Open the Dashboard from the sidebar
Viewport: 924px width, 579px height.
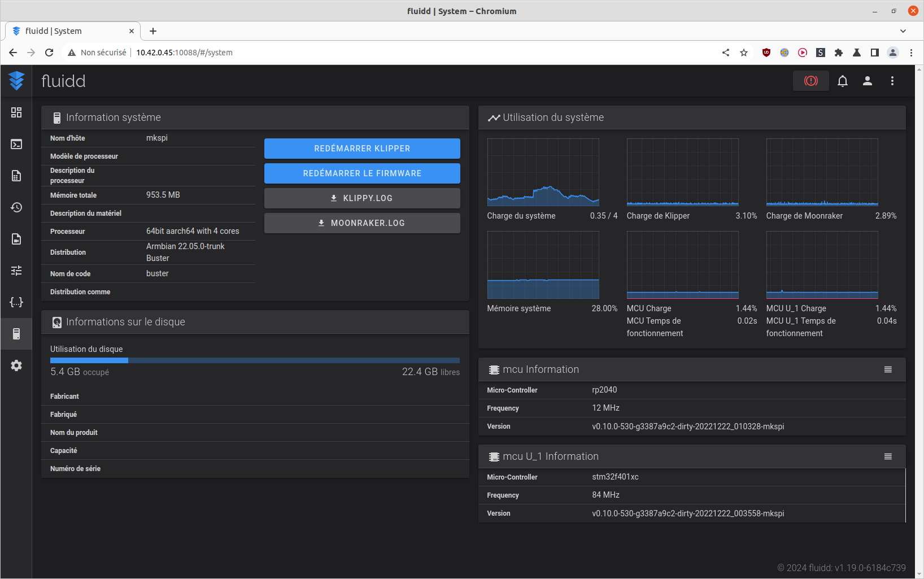coord(16,112)
